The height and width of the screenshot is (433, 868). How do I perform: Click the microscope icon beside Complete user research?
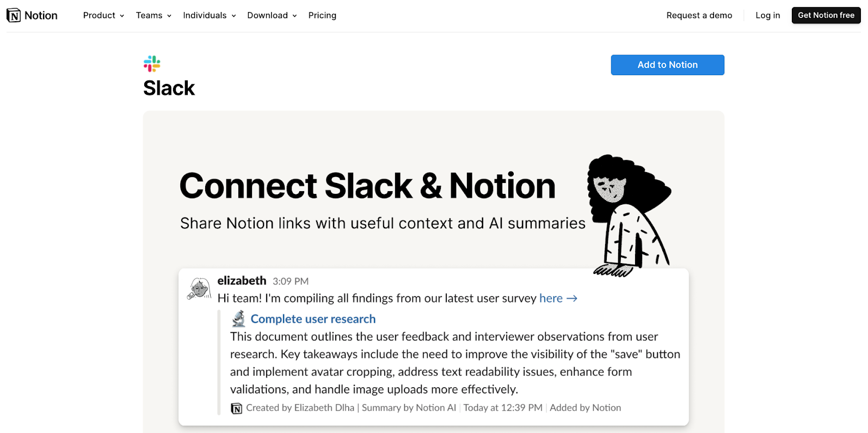pos(238,319)
